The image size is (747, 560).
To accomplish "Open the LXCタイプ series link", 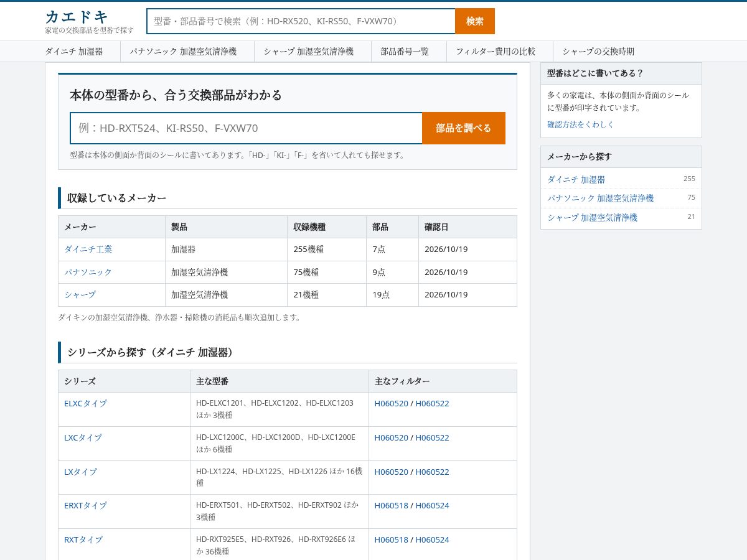I will point(83,437).
